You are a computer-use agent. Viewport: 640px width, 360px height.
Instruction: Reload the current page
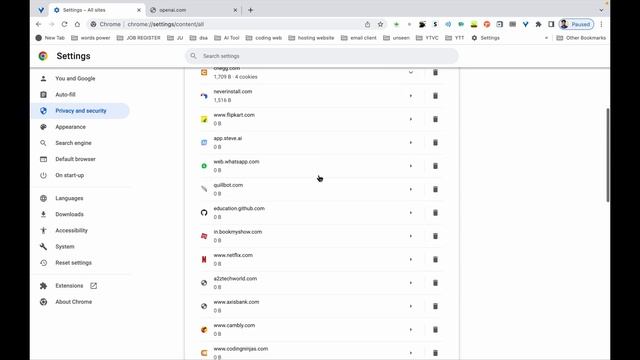click(x=64, y=24)
